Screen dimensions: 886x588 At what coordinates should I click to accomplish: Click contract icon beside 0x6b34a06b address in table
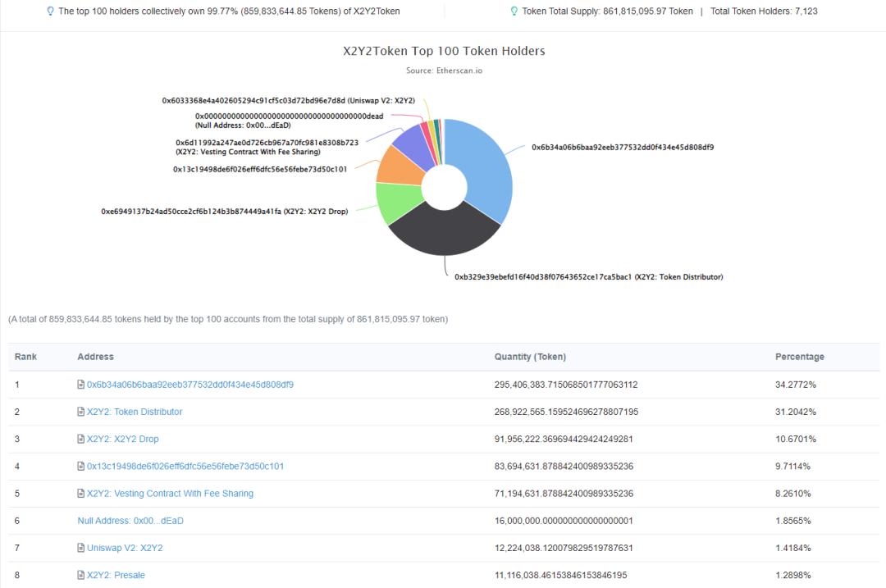(x=81, y=385)
